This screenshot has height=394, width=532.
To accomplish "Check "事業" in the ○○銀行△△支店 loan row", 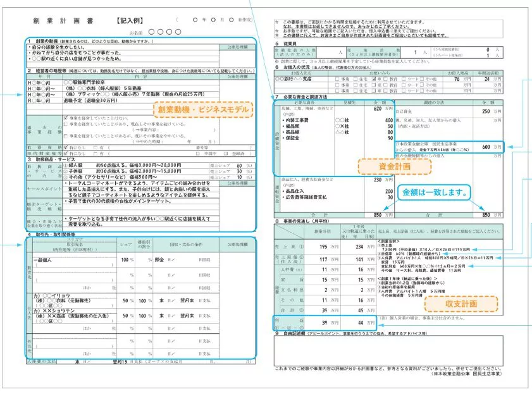I will (x=337, y=79).
